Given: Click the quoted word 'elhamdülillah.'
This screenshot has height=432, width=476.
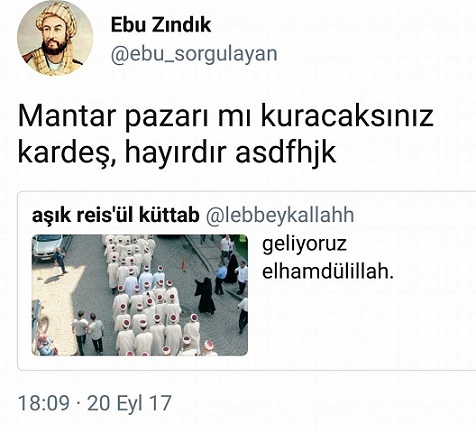Looking at the screenshot, I should (328, 272).
